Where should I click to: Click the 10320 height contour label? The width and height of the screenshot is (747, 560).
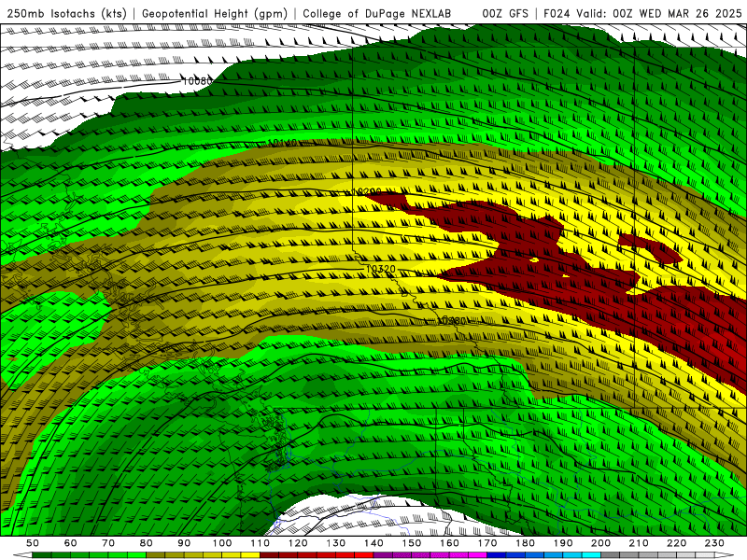[x=381, y=269]
